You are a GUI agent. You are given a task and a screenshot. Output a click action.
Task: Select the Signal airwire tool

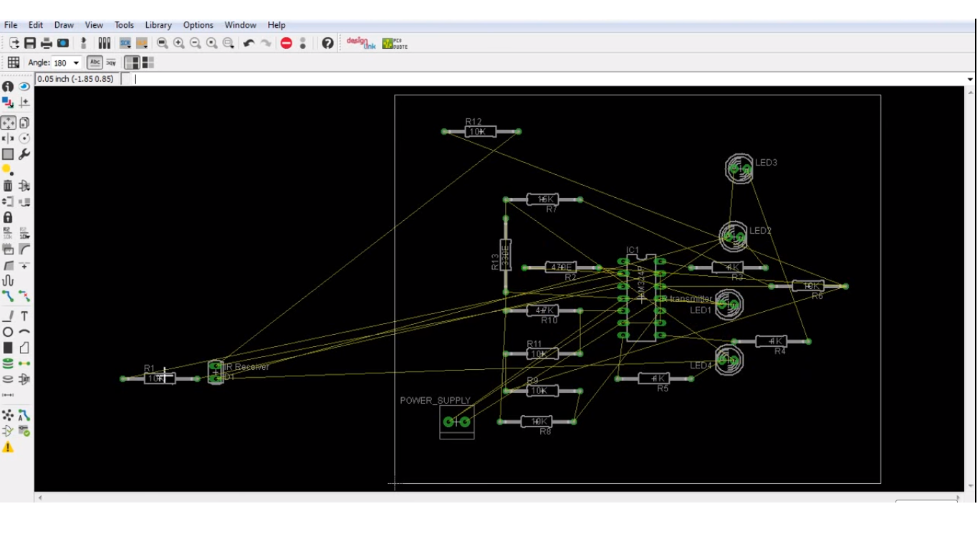pos(24,363)
